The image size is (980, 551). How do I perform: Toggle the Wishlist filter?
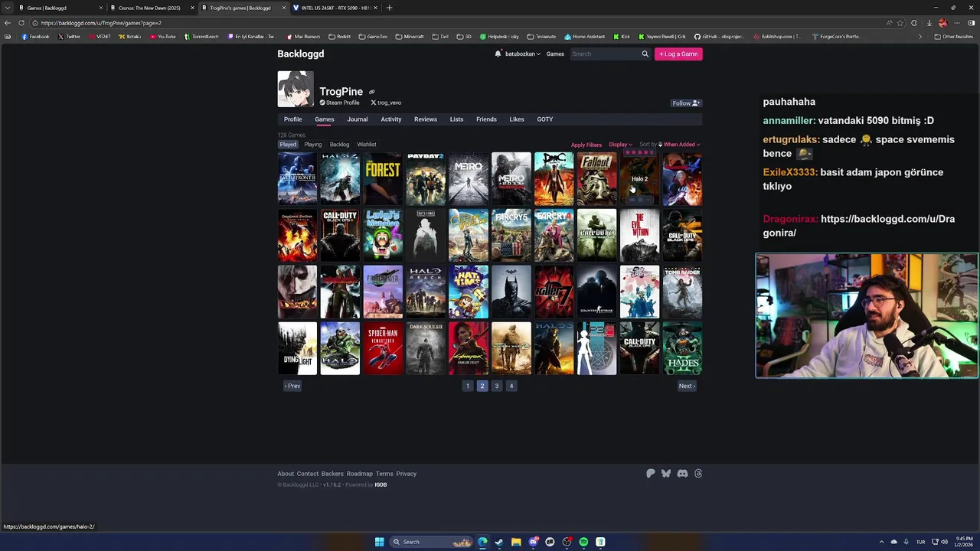(367, 145)
